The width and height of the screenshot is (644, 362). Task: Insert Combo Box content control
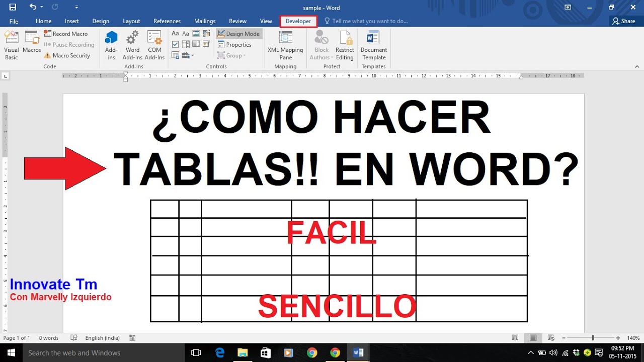click(x=185, y=45)
